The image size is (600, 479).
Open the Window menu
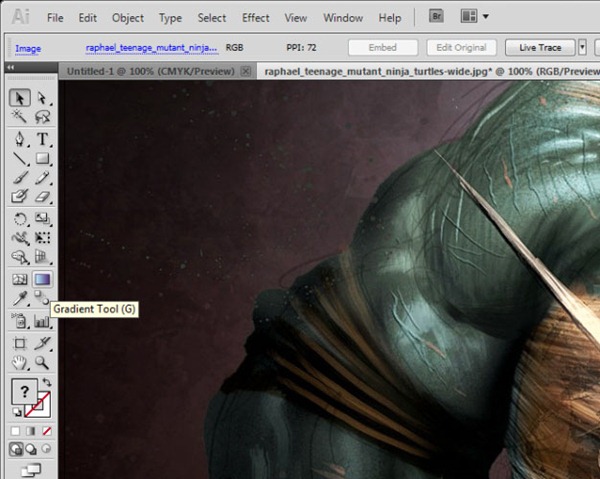pyautogui.click(x=343, y=18)
